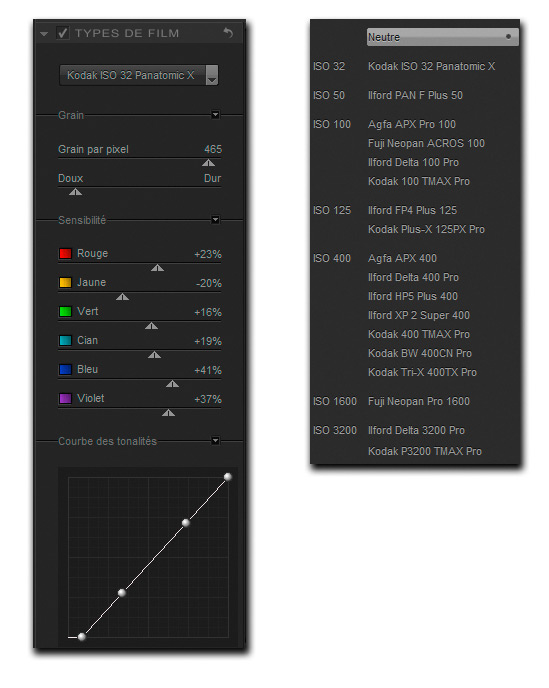Choose Fuji Neopan Pro 1600 film
This screenshot has width=549, height=688.
tap(419, 401)
